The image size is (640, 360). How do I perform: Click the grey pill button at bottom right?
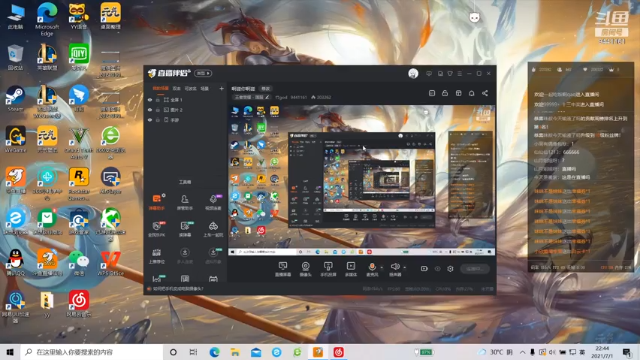coord(475,269)
